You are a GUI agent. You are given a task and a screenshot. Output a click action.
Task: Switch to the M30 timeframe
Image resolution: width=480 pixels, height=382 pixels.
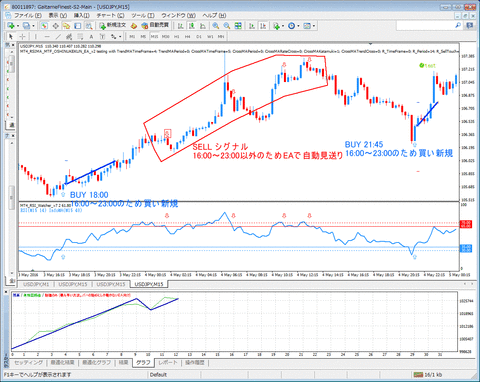[165, 37]
